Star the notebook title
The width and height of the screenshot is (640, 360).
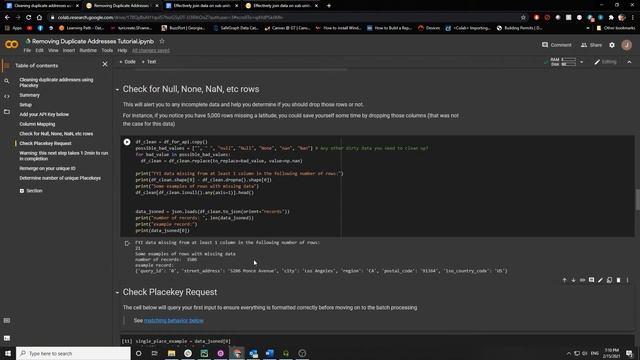click(162, 41)
